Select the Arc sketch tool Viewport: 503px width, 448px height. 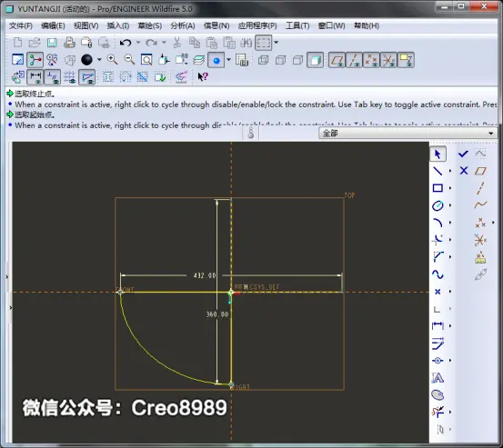coord(438,223)
